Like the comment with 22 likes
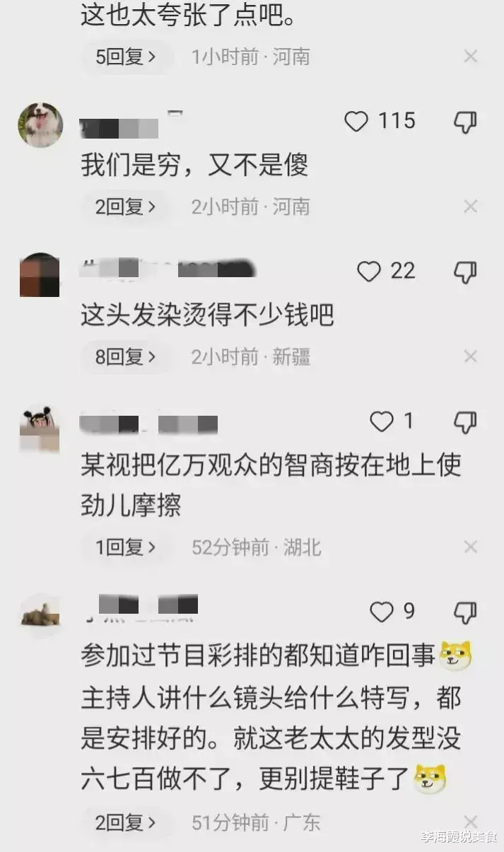This screenshot has height=852, width=504. point(368,272)
